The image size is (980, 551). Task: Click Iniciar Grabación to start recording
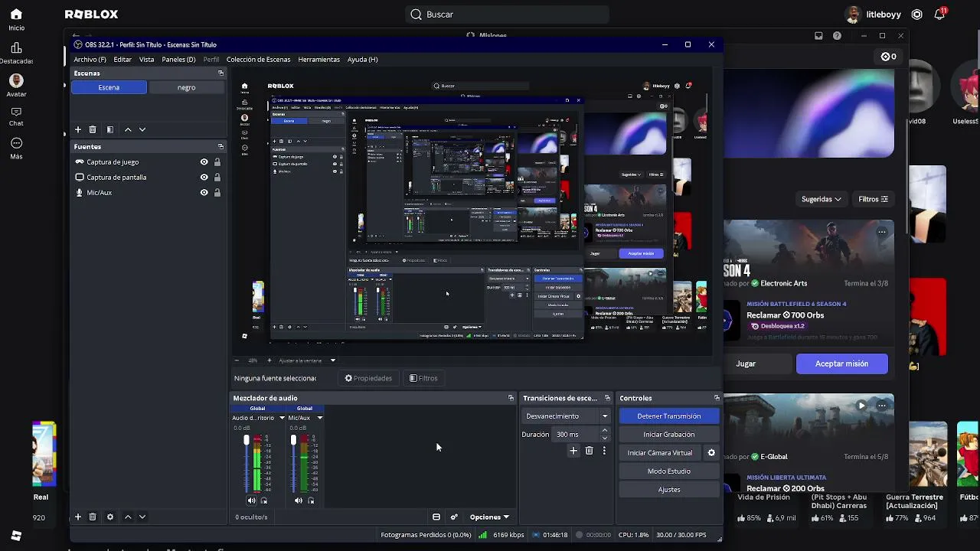pos(669,435)
